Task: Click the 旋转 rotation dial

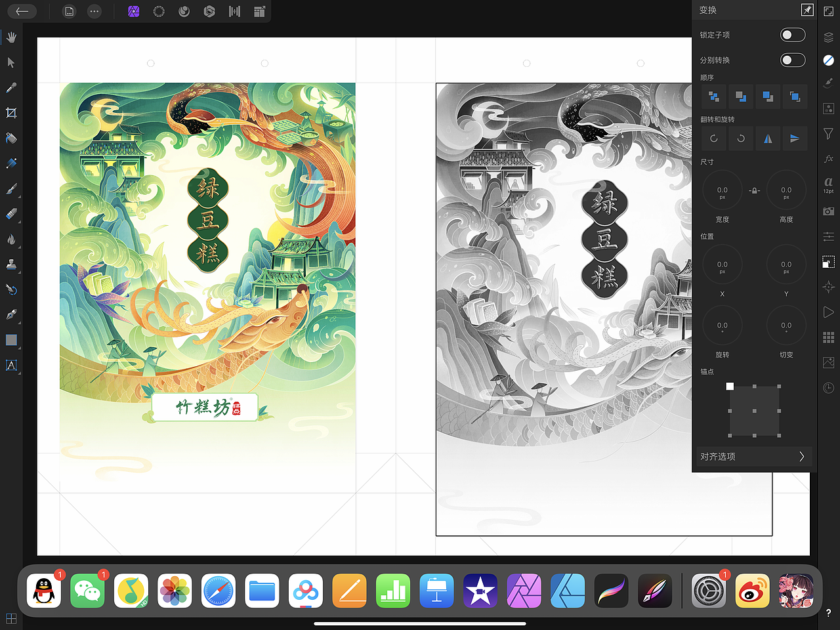Action: tap(723, 326)
